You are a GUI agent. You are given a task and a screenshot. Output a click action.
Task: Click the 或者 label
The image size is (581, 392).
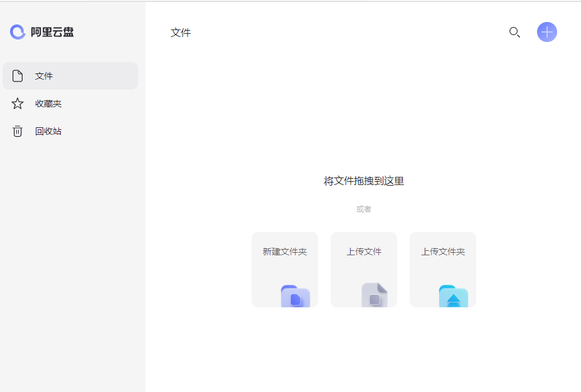tap(364, 209)
